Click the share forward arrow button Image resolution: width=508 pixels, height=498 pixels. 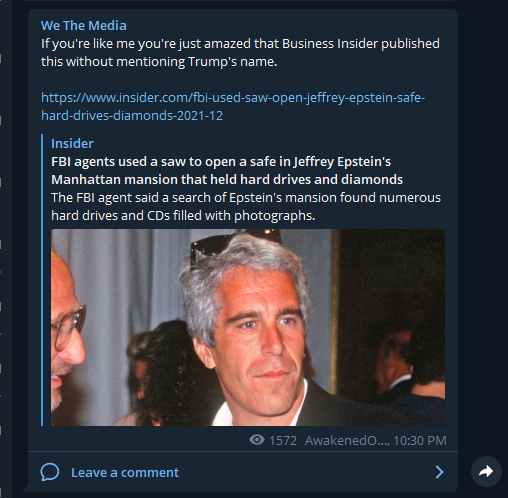coord(486,471)
